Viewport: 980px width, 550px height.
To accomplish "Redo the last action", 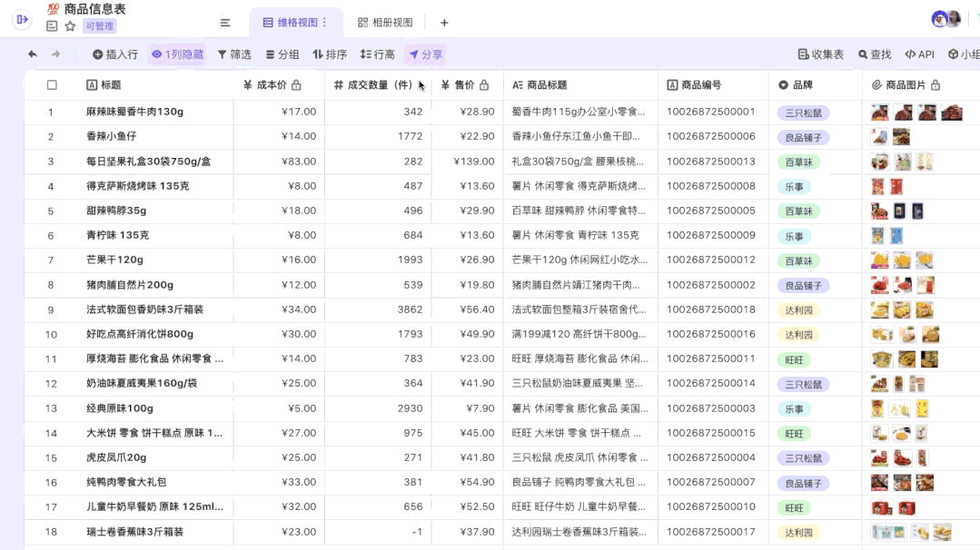I will click(55, 54).
